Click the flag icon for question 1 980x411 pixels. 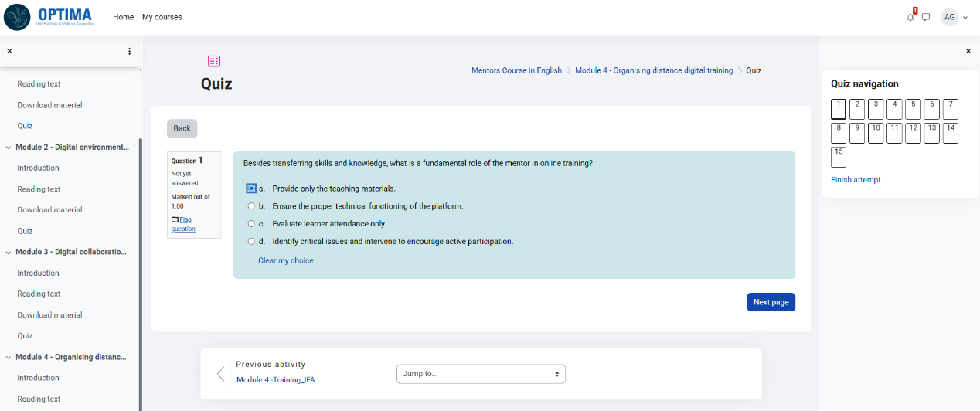tap(175, 220)
